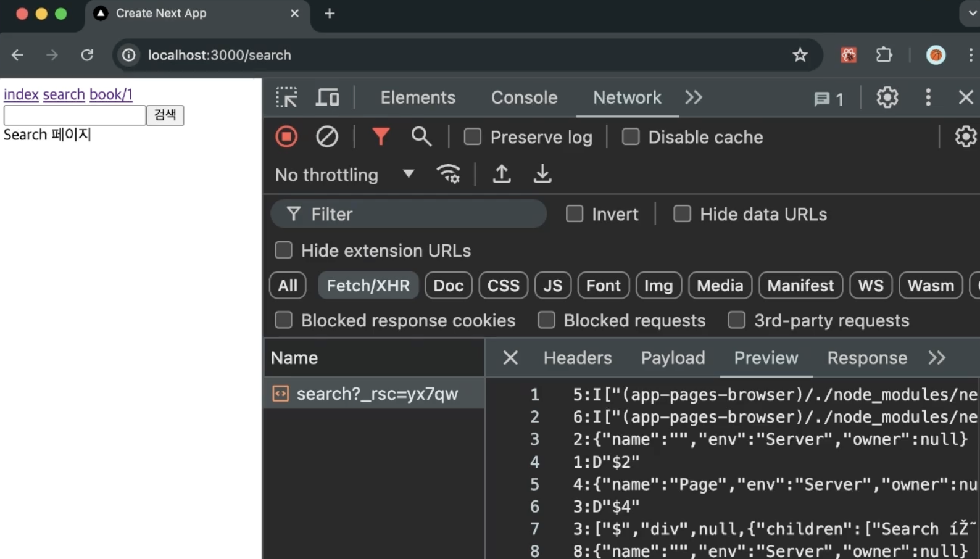This screenshot has width=980, height=559.
Task: Filter requests by Media
Action: click(720, 286)
